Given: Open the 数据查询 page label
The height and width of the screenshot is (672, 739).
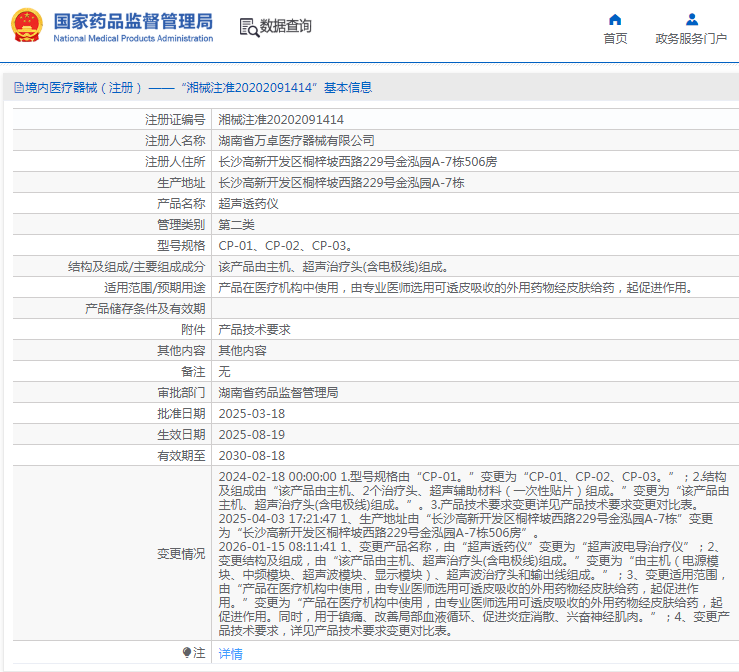Looking at the screenshot, I should (286, 27).
